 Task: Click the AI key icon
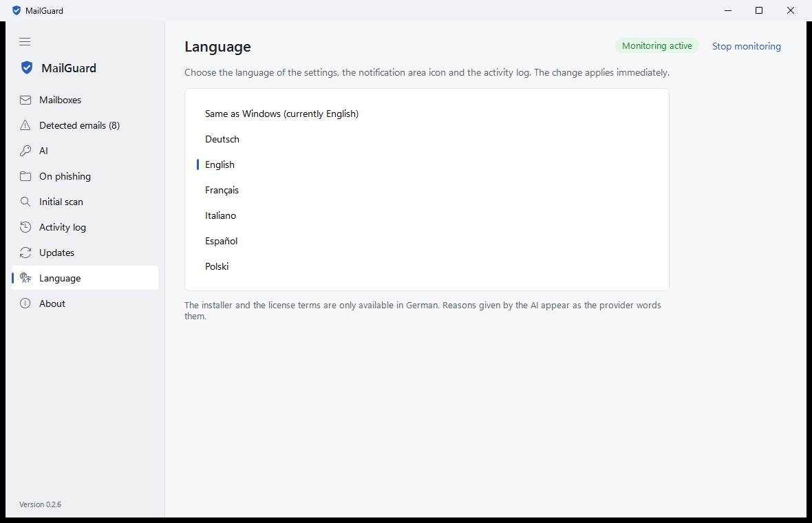[x=25, y=151]
